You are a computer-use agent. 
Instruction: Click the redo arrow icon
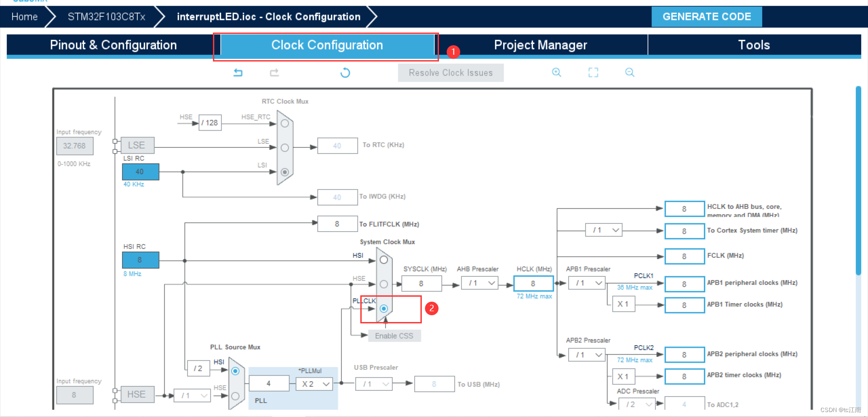tap(274, 72)
